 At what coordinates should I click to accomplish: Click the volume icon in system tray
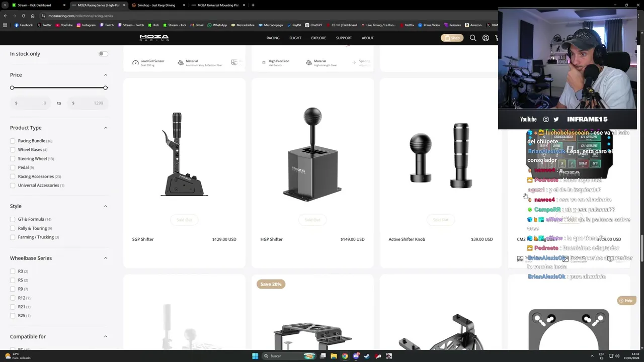[x=617, y=356]
